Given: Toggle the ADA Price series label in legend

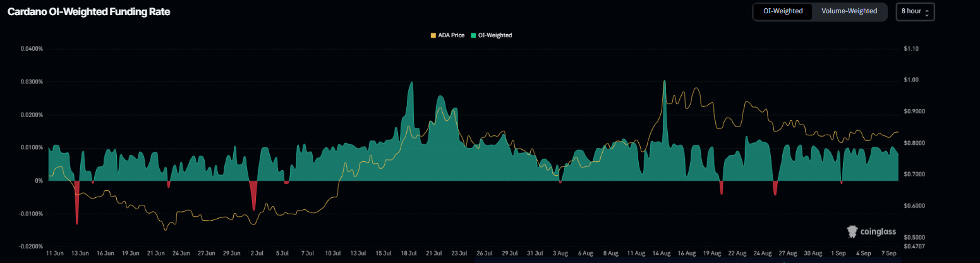Looking at the screenshot, I should 451,35.
